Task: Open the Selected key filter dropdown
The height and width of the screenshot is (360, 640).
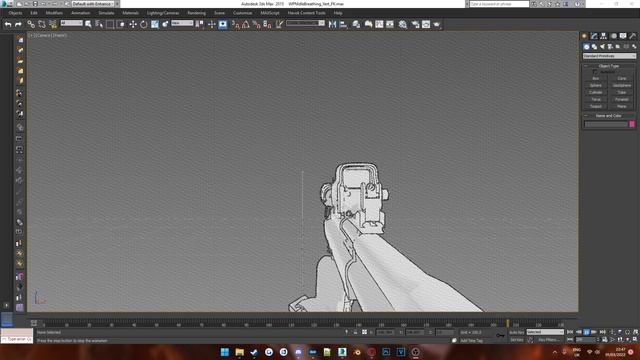Action: [x=545, y=332]
